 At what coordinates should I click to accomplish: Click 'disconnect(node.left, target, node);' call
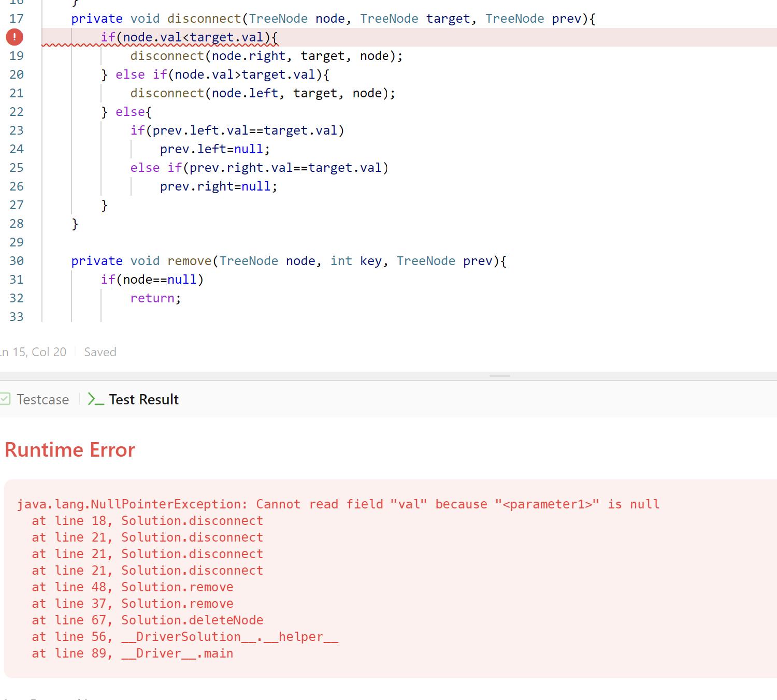(263, 93)
